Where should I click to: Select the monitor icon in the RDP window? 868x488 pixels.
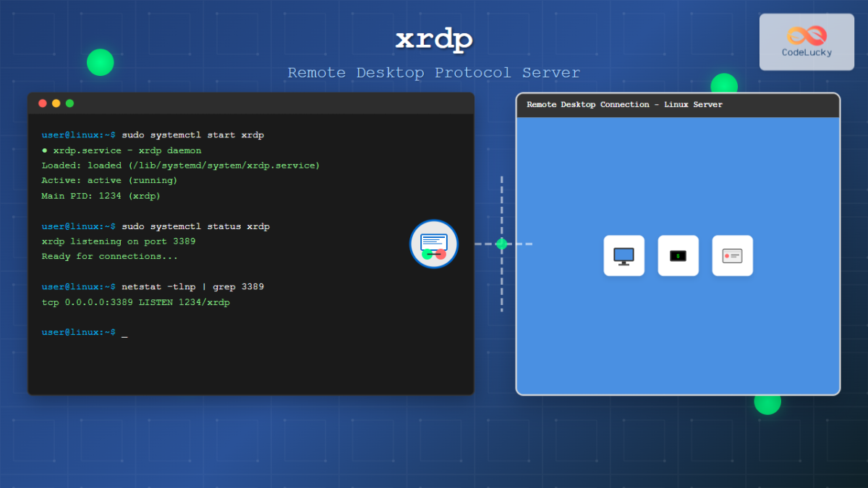[624, 254]
